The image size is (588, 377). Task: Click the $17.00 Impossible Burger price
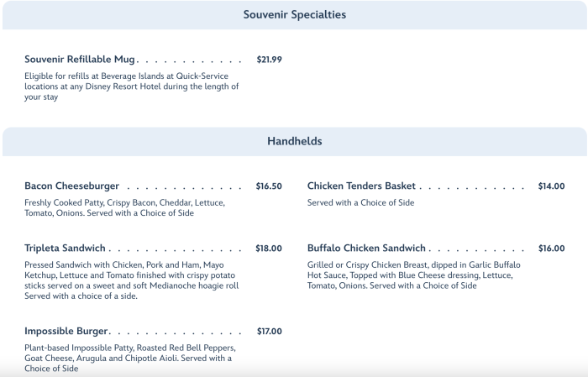click(x=269, y=331)
